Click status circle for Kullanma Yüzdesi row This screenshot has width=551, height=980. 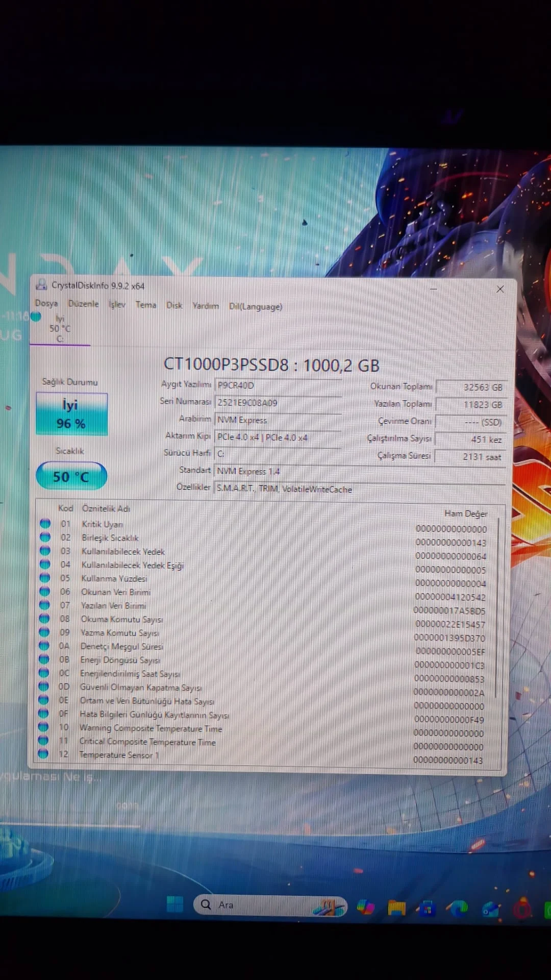pos(45,578)
